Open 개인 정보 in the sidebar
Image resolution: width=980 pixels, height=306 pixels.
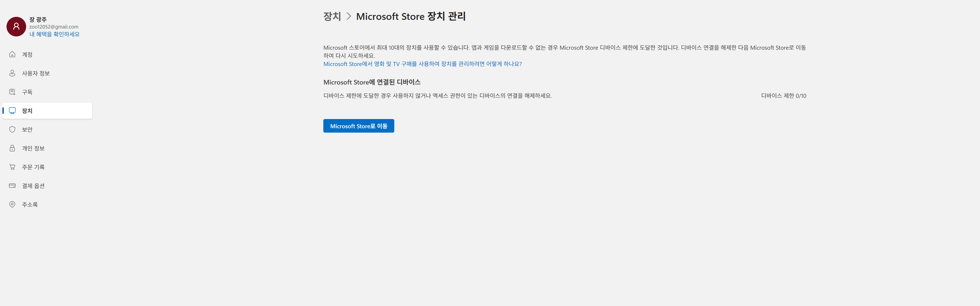47,148
